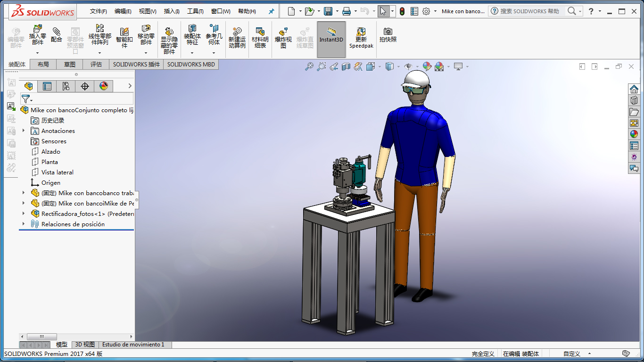Return to the previous view

334,67
